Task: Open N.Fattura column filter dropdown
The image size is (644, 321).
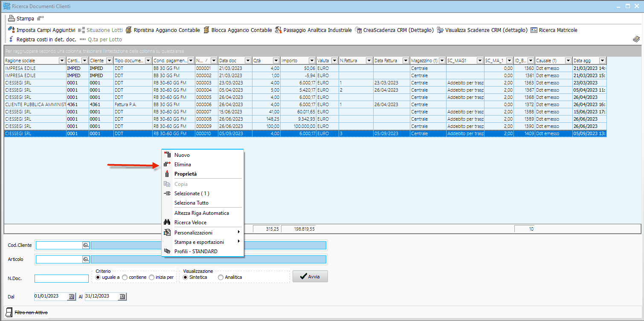Action: click(x=369, y=61)
